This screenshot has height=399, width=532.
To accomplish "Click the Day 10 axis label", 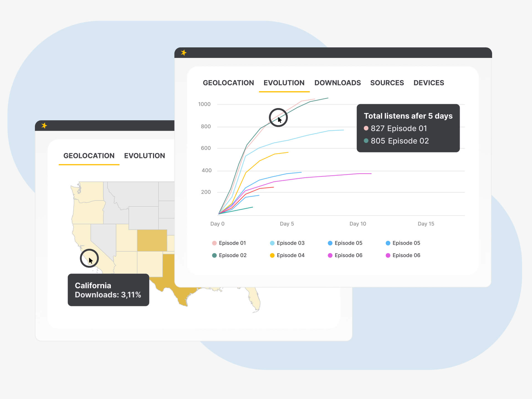I will [357, 224].
